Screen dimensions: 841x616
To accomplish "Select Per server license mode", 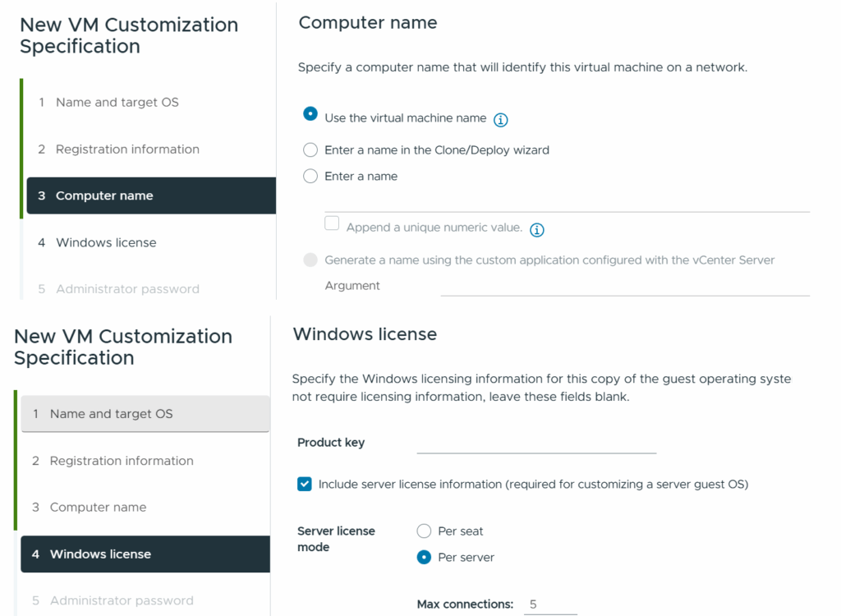I will click(424, 557).
